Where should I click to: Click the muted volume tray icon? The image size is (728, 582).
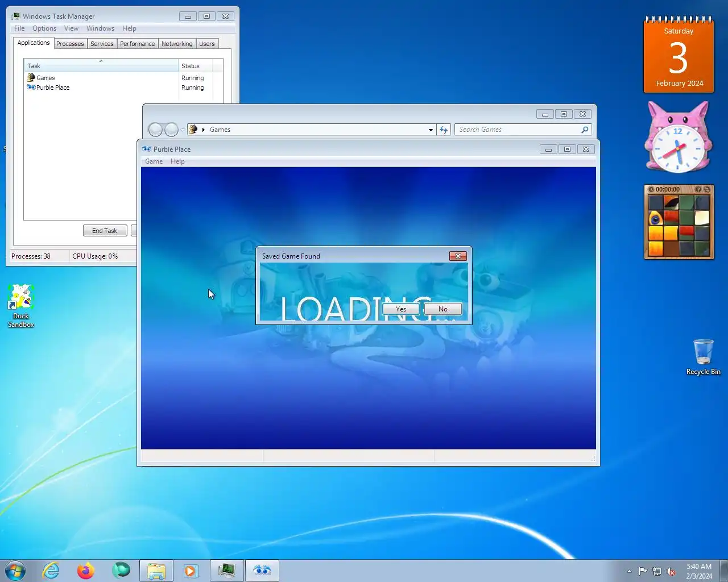coord(671,571)
